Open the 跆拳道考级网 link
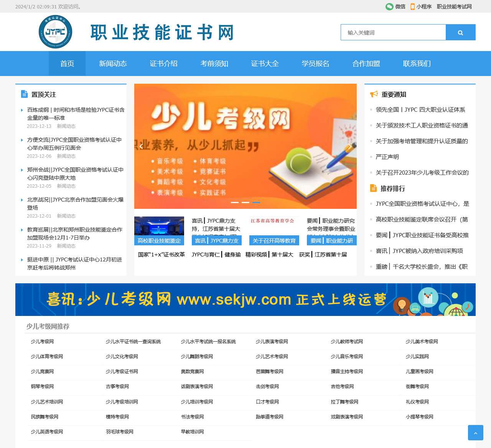Screen dimensions: 491x448 click(270, 417)
